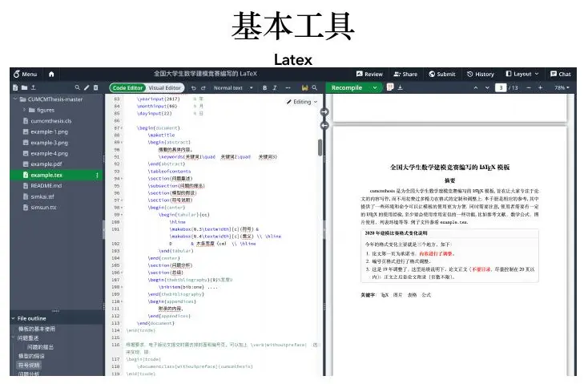
Task: Open search in the editor toolbar
Action: (x=315, y=88)
